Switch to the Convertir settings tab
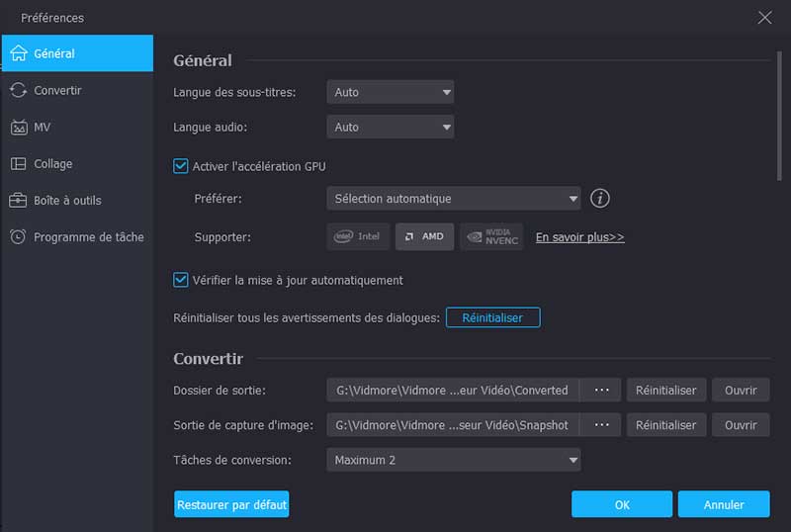 point(77,90)
